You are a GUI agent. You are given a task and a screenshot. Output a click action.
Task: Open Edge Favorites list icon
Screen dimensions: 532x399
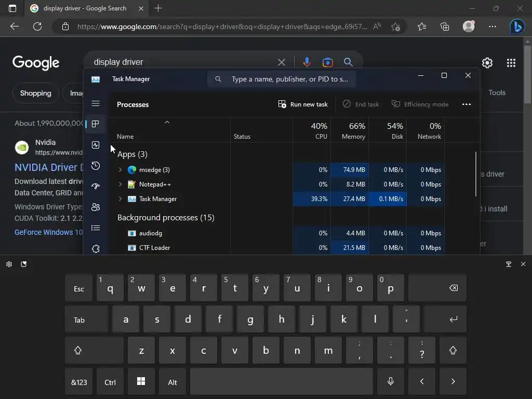coord(422,26)
